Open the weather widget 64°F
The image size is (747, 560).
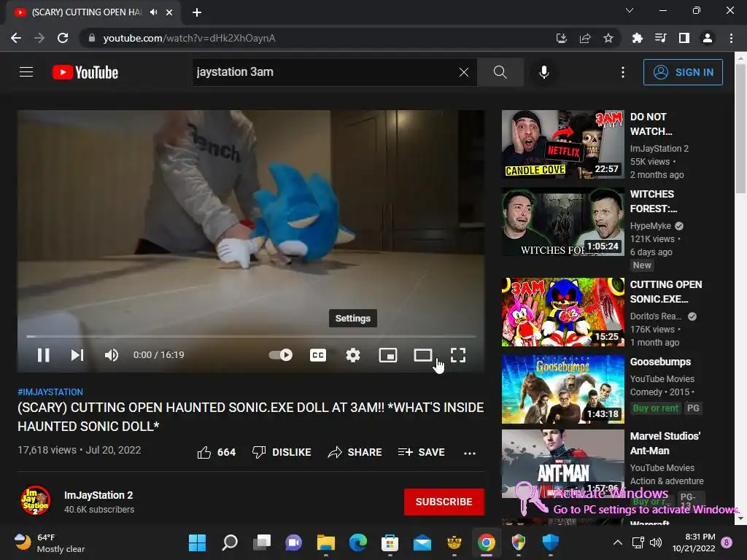tap(50, 542)
